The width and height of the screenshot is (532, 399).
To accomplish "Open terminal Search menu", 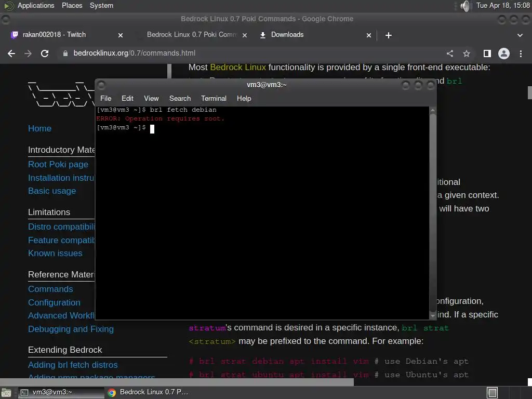I will (180, 98).
